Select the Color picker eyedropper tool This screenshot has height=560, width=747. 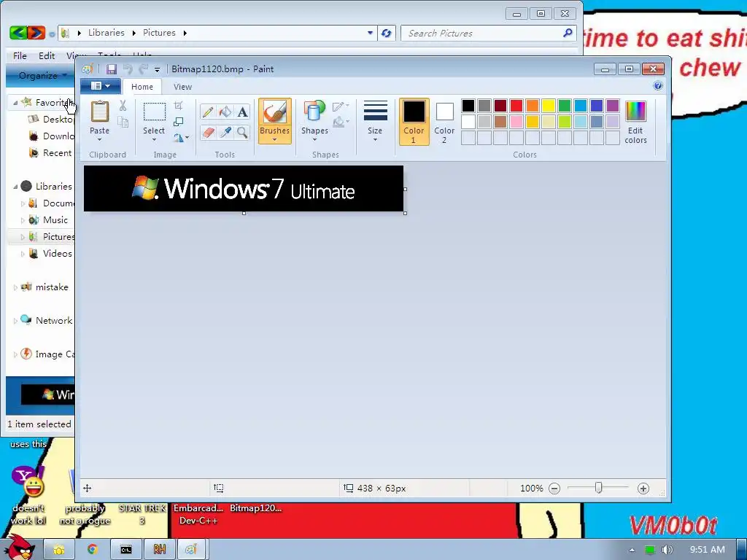pos(225,132)
